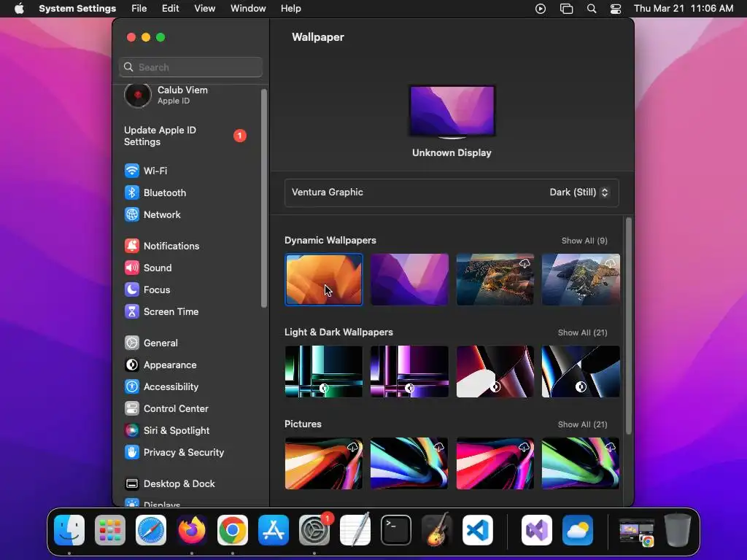This screenshot has width=747, height=560.
Task: Choose the magenta-purple Light & Dark wallpaper
Action: 409,371
